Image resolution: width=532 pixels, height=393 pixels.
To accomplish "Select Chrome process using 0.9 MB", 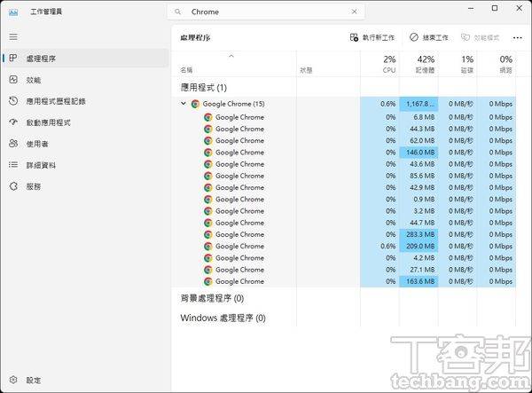I will pos(343,200).
